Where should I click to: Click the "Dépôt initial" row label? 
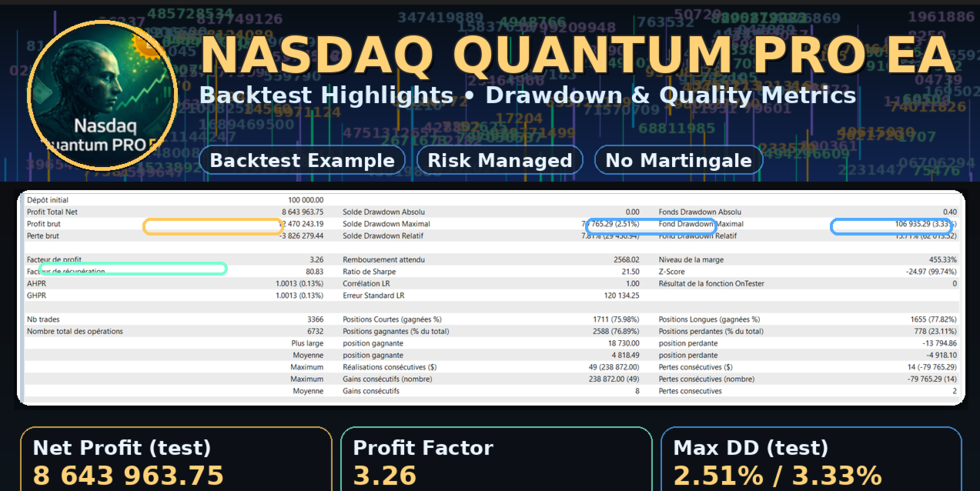(x=48, y=200)
